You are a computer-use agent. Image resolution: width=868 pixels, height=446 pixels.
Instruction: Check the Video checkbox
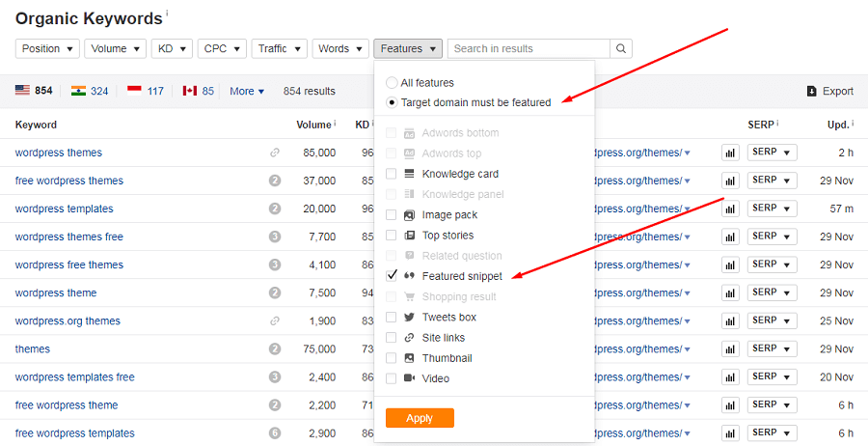tap(391, 378)
